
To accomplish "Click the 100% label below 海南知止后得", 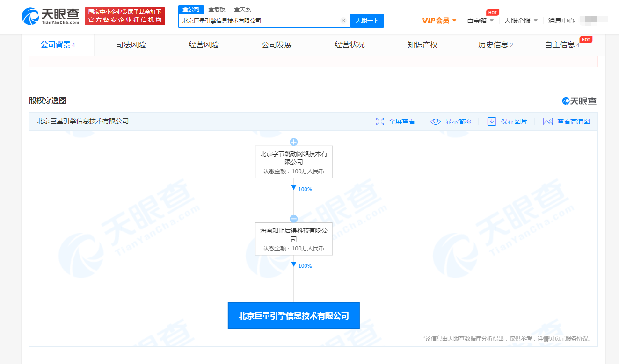I will click(305, 266).
